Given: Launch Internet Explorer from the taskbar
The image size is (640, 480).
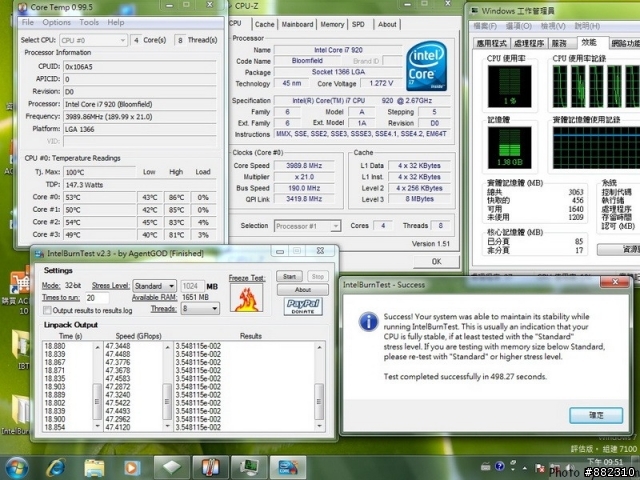Looking at the screenshot, I should [x=56, y=468].
